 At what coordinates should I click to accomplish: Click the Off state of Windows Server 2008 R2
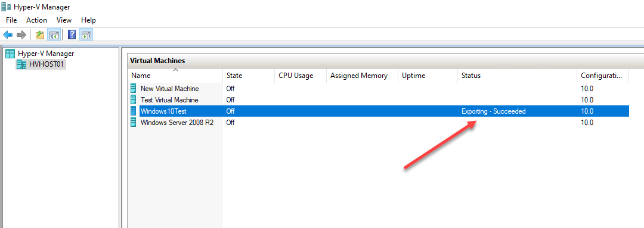(x=230, y=122)
